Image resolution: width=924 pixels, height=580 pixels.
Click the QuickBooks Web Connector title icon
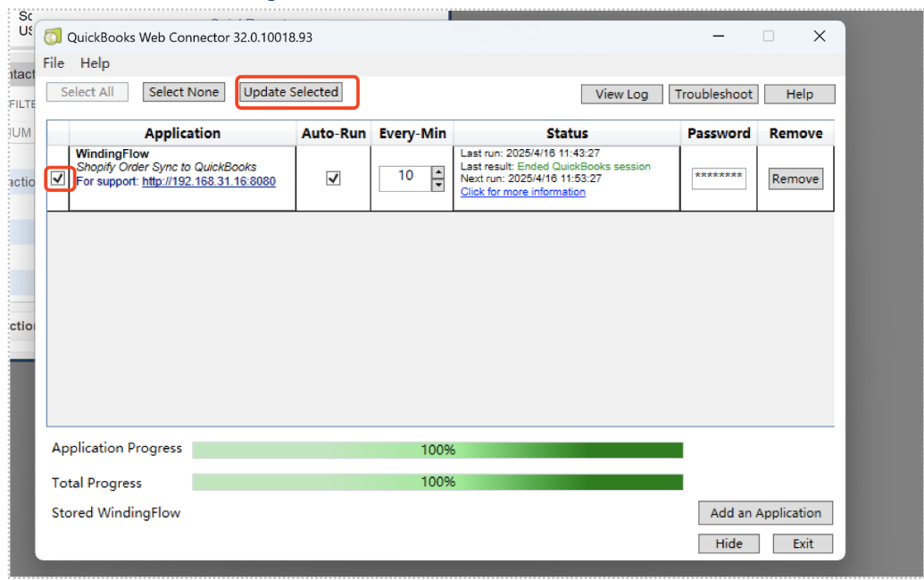(x=53, y=37)
